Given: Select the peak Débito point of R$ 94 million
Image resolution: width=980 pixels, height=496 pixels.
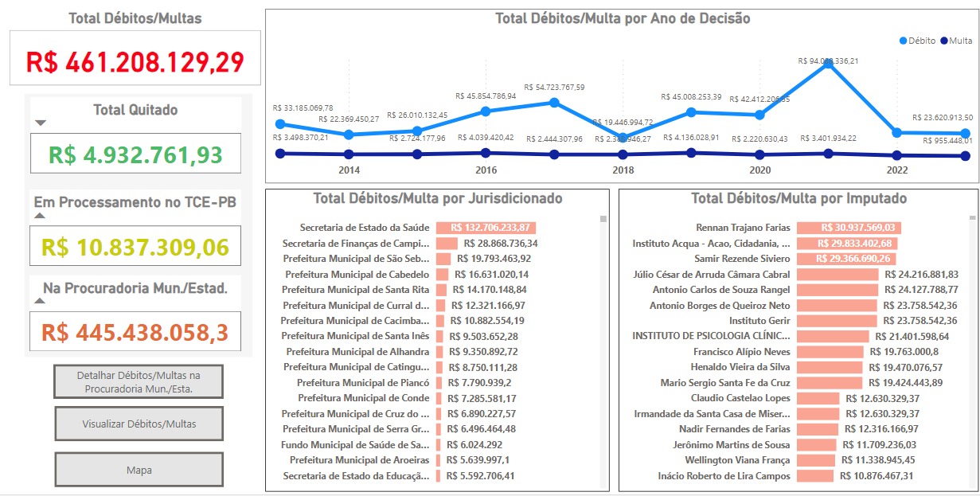Looking at the screenshot, I should click(829, 64).
